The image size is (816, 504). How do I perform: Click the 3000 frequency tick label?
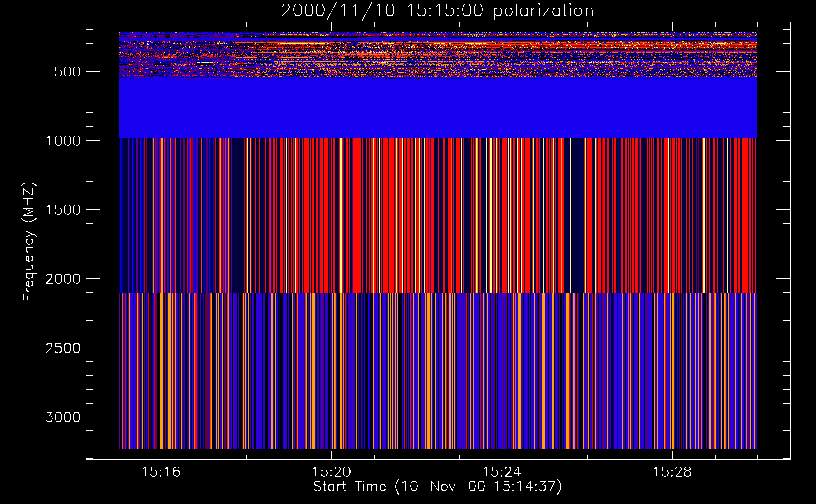63,417
